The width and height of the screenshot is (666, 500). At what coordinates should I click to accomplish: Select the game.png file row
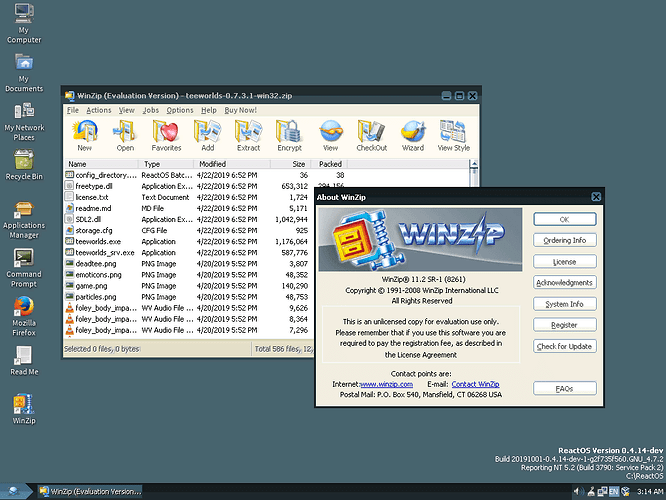189,286
